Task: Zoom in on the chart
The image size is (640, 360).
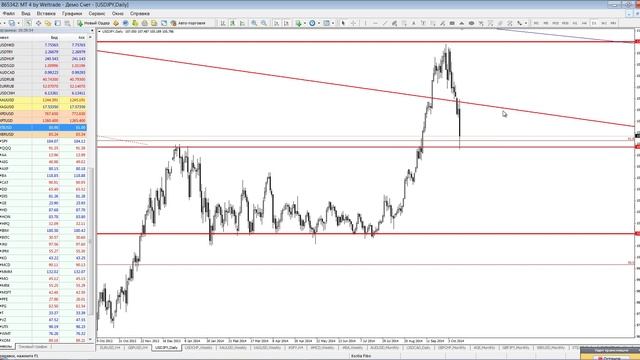Action: pos(254,23)
